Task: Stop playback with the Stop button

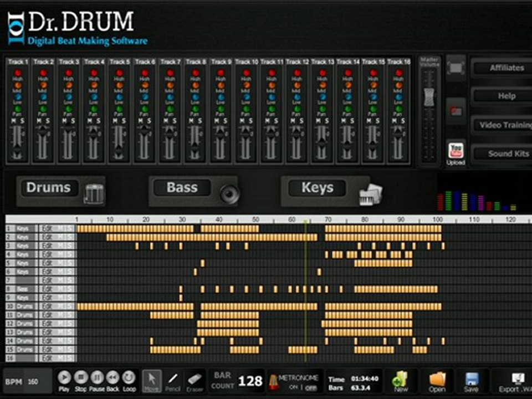Action: (x=81, y=377)
